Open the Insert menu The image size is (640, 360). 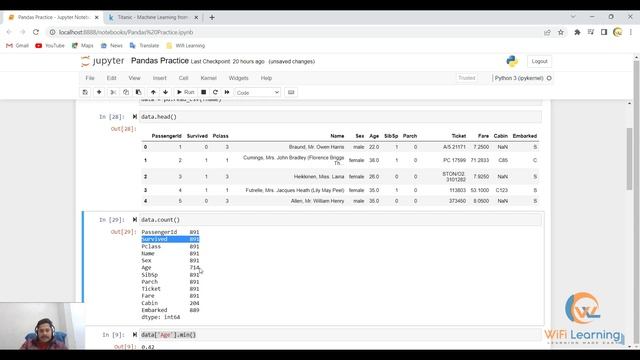pos(160,78)
